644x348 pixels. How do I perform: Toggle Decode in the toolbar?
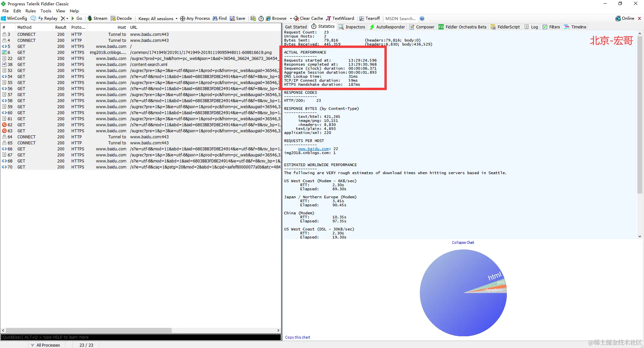[x=121, y=18]
